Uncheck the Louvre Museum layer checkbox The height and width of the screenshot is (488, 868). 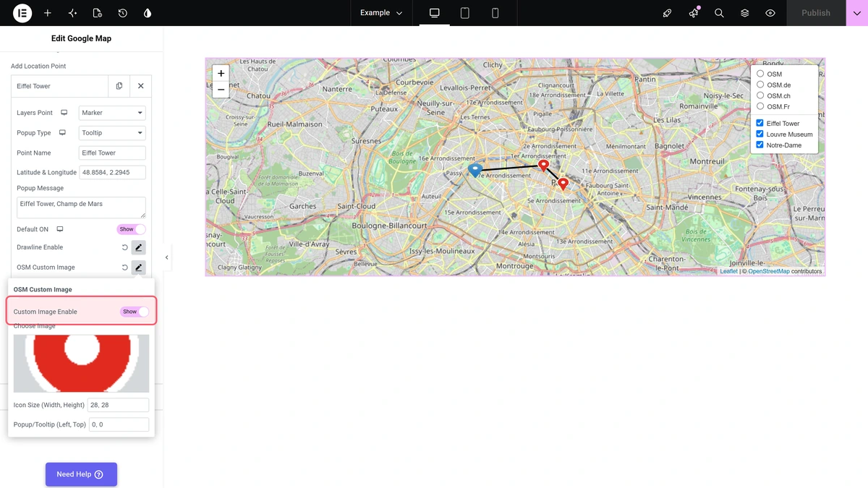coord(759,134)
